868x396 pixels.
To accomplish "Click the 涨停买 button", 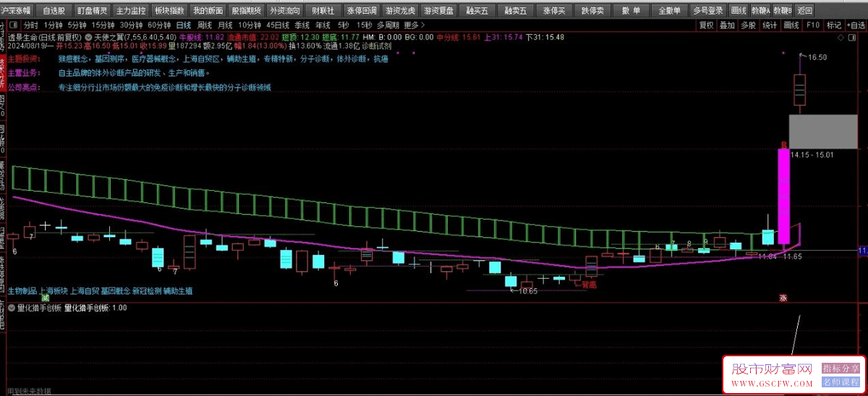I will (555, 11).
